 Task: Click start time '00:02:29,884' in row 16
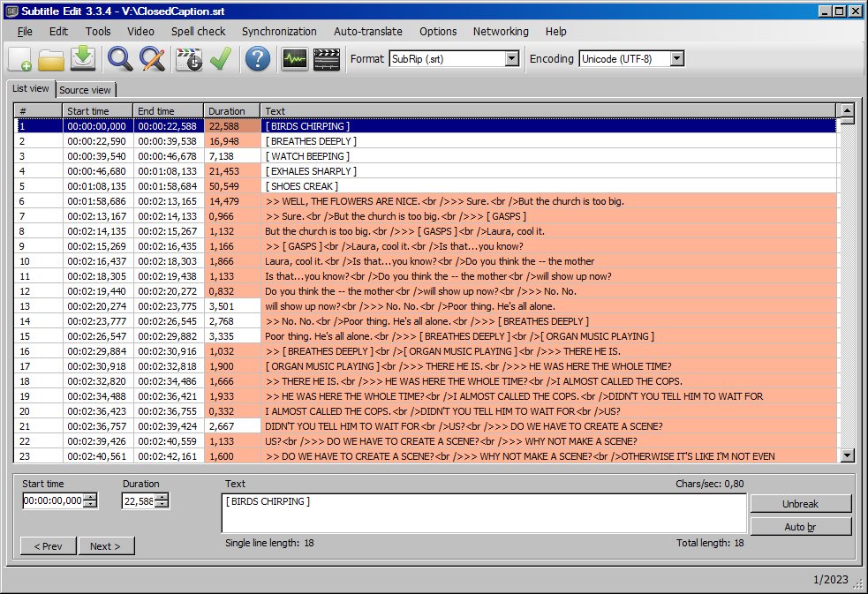pyautogui.click(x=97, y=351)
